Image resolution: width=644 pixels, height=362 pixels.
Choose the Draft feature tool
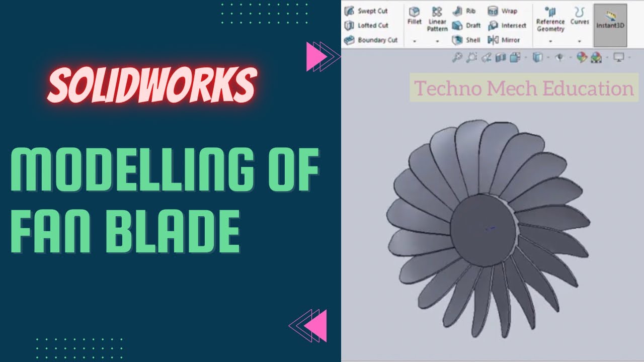[466, 25]
